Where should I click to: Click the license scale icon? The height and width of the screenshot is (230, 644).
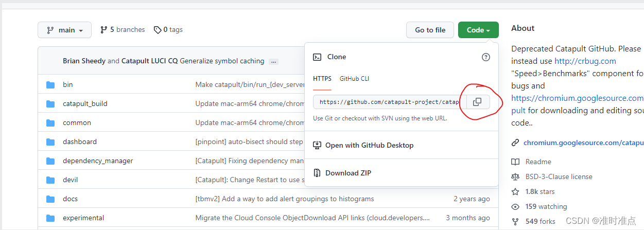click(515, 177)
